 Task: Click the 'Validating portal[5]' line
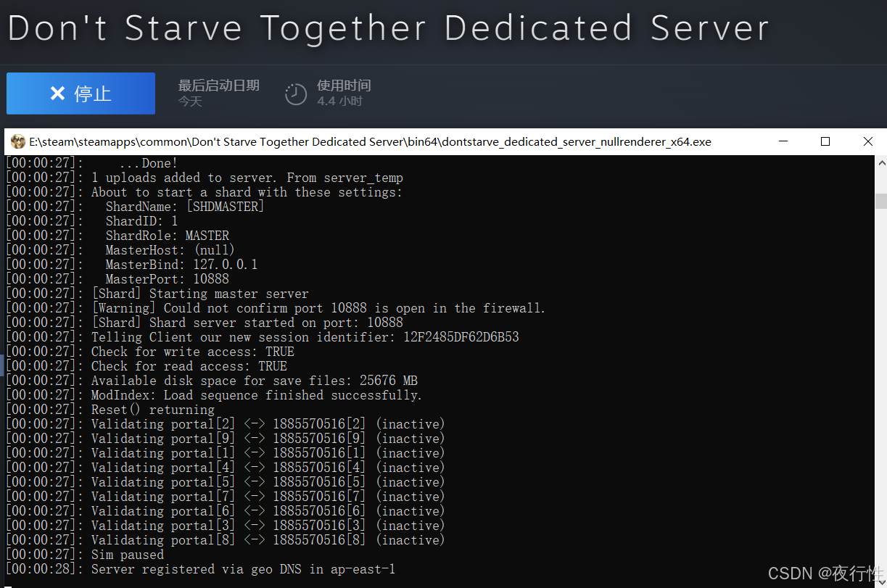click(225, 482)
